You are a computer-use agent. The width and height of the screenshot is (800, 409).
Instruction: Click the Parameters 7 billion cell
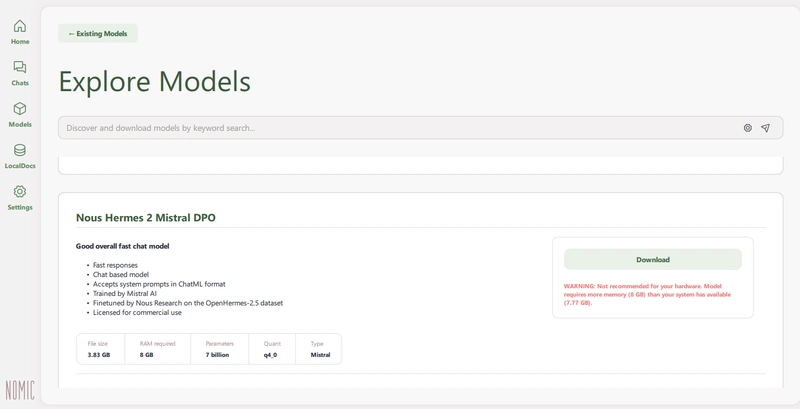tap(219, 349)
